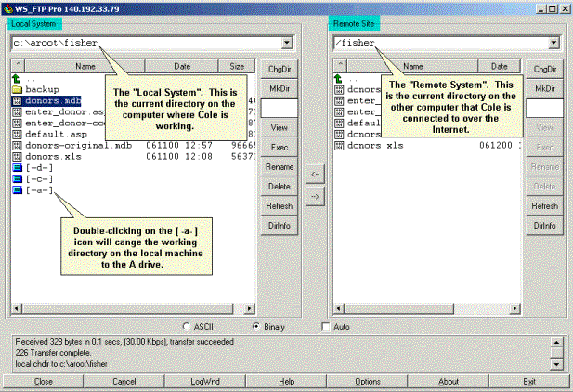Click the remote Refresh button
Viewport: 573px width, 392px height.
coord(545,205)
